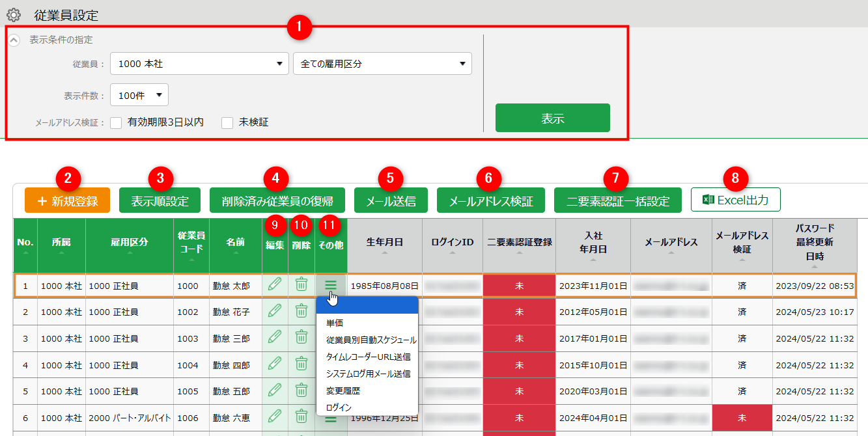Click the edit pencil icon for 勤怠 三郎
Screen dimensions: 868x436
(x=275, y=337)
